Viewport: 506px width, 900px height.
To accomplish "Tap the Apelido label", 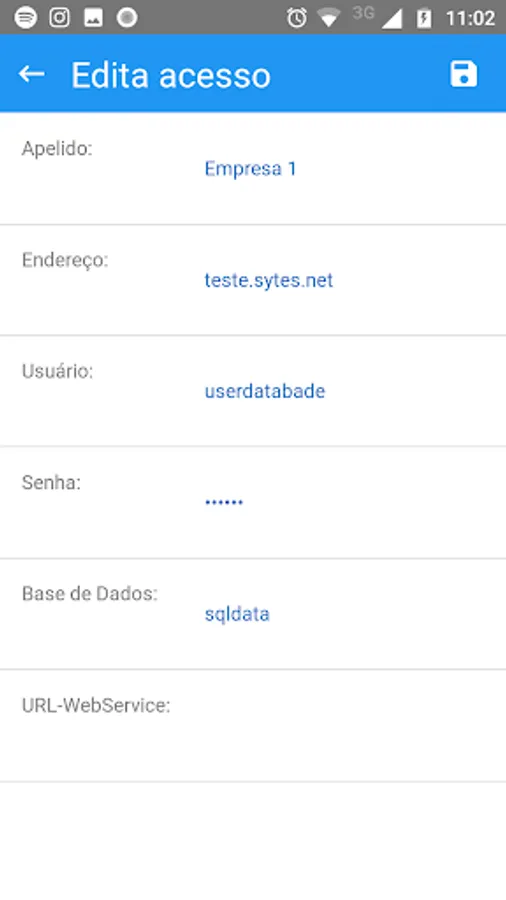I will [57, 149].
